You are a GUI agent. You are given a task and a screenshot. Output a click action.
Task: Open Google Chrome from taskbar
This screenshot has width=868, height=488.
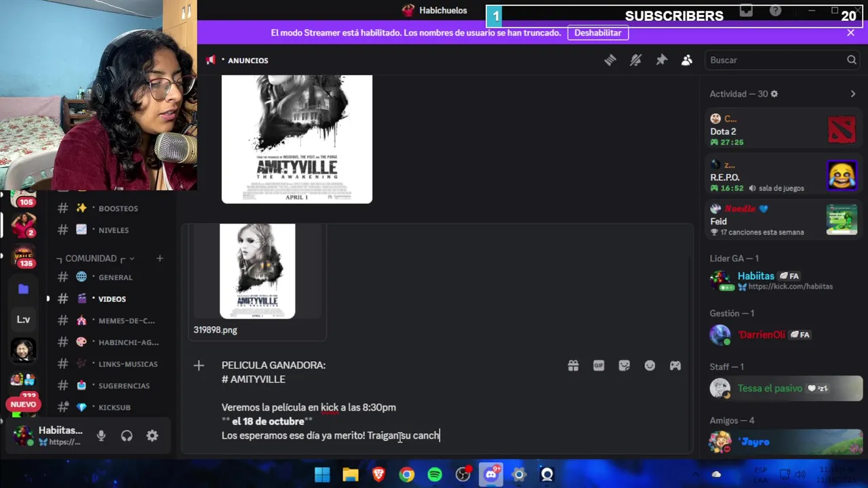[x=407, y=474]
